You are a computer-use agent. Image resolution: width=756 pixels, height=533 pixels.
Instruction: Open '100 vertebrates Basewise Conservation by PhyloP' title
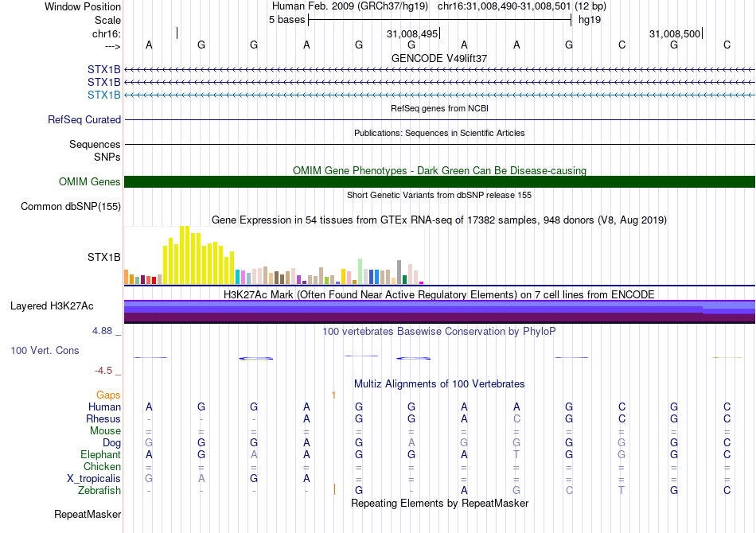pos(439,331)
